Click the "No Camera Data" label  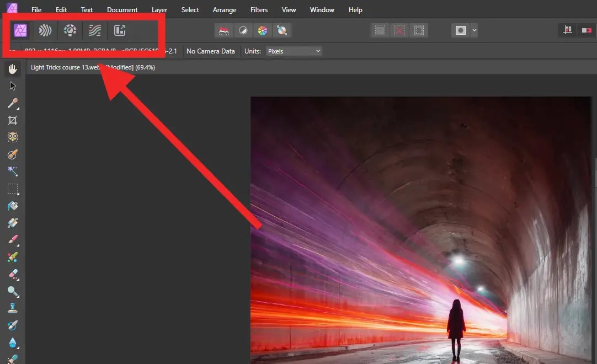pos(211,51)
